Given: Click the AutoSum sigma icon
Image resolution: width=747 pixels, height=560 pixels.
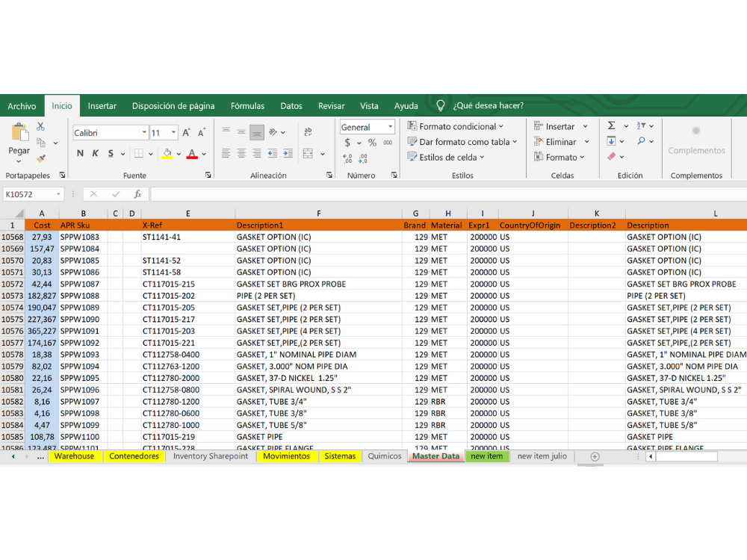Looking at the screenshot, I should (612, 125).
